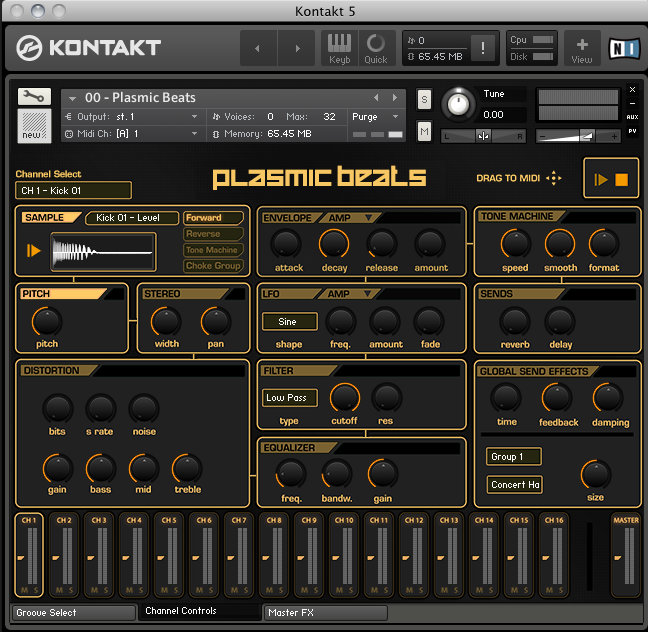This screenshot has height=632, width=648.
Task: Solo the instrument with the S button
Action: 424,99
